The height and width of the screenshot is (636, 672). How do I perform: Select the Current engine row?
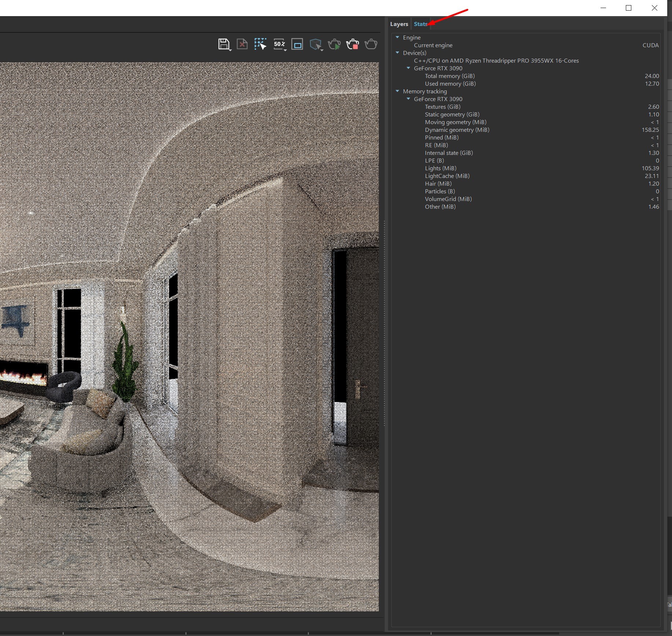(x=526, y=45)
